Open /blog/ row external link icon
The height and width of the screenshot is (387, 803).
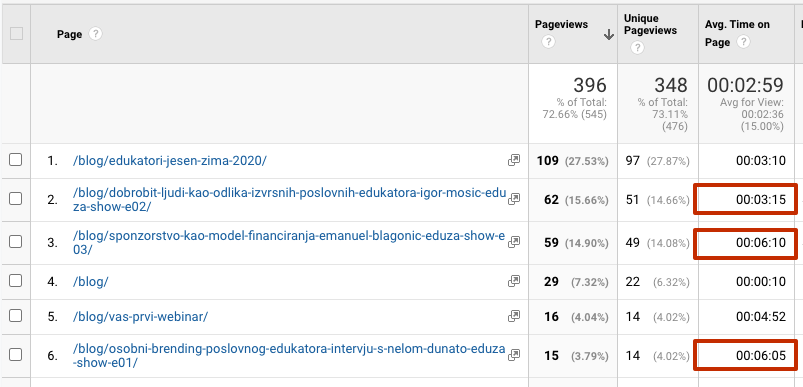point(514,281)
